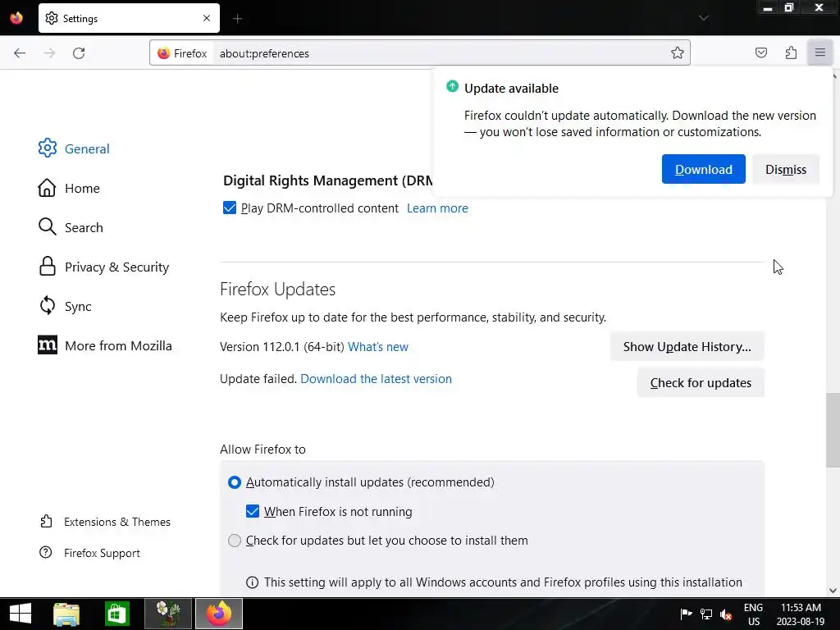This screenshot has height=630, width=840.
Task: Open the Home settings category
Action: point(82,188)
